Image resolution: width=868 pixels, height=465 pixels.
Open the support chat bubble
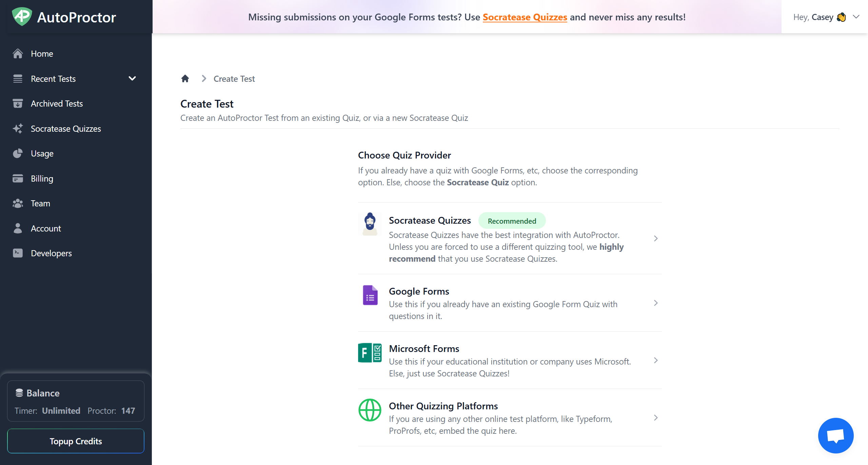point(835,435)
